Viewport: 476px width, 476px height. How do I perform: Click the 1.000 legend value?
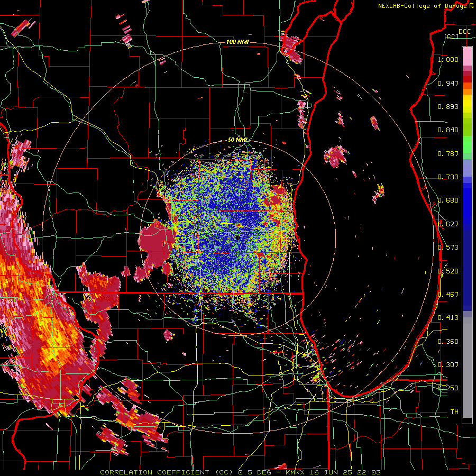[448, 59]
